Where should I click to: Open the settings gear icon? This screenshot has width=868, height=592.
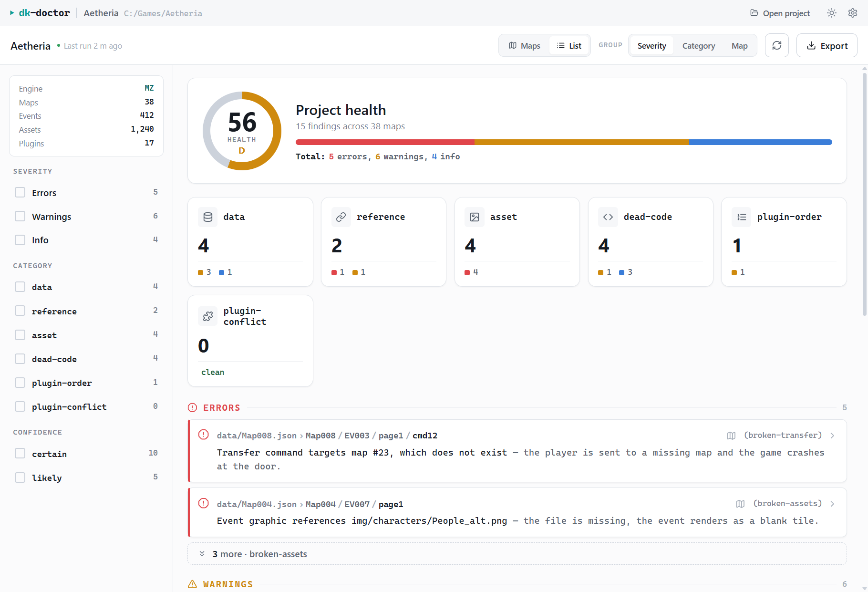point(853,13)
